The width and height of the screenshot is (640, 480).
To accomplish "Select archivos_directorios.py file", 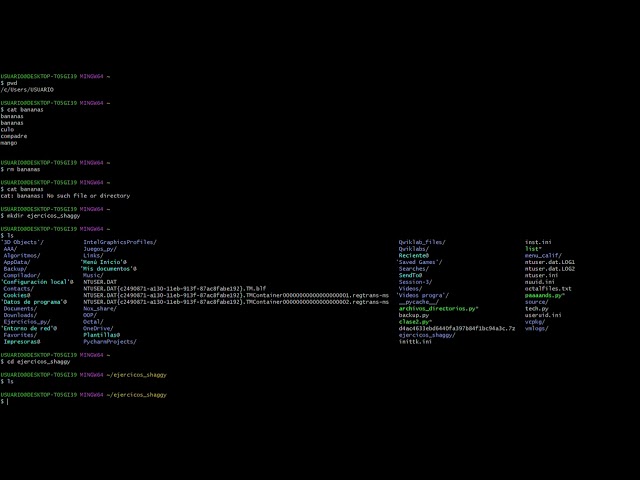I will coord(439,309).
